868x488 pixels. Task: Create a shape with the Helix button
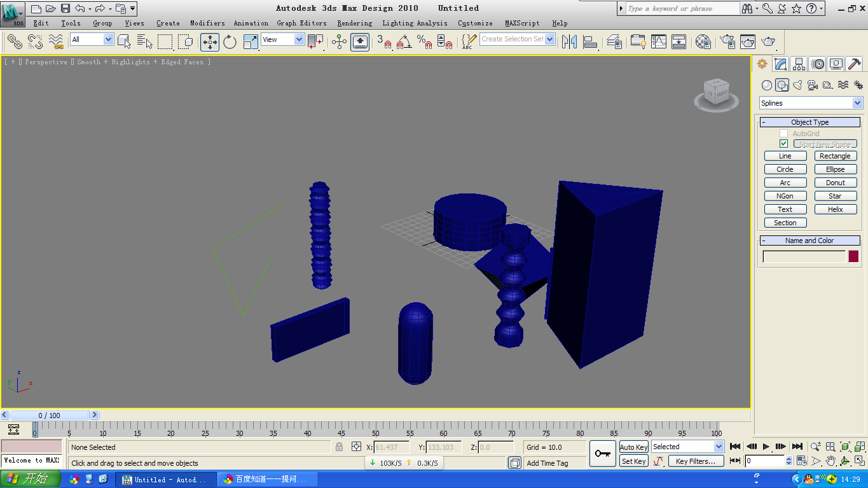coord(835,209)
